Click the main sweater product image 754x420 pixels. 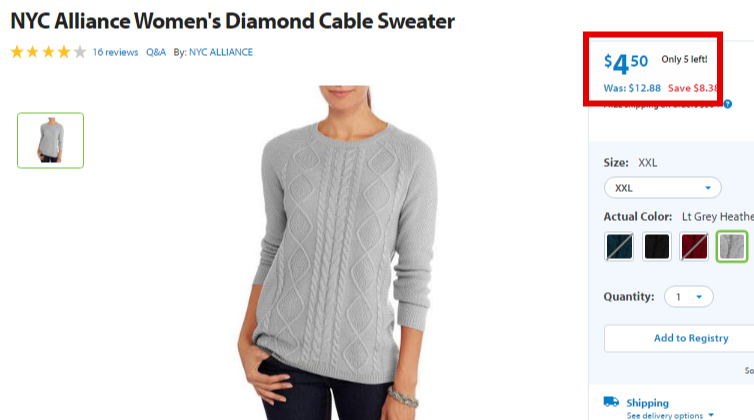(x=344, y=253)
